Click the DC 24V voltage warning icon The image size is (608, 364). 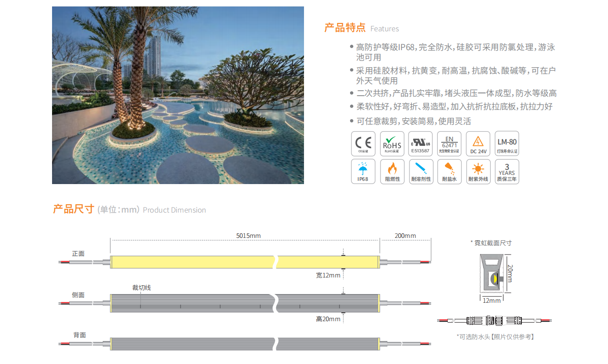pyautogui.click(x=478, y=144)
